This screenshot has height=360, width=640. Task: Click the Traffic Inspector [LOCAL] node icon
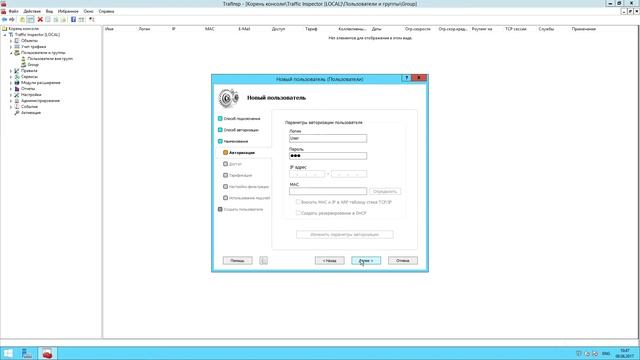click(x=11, y=35)
